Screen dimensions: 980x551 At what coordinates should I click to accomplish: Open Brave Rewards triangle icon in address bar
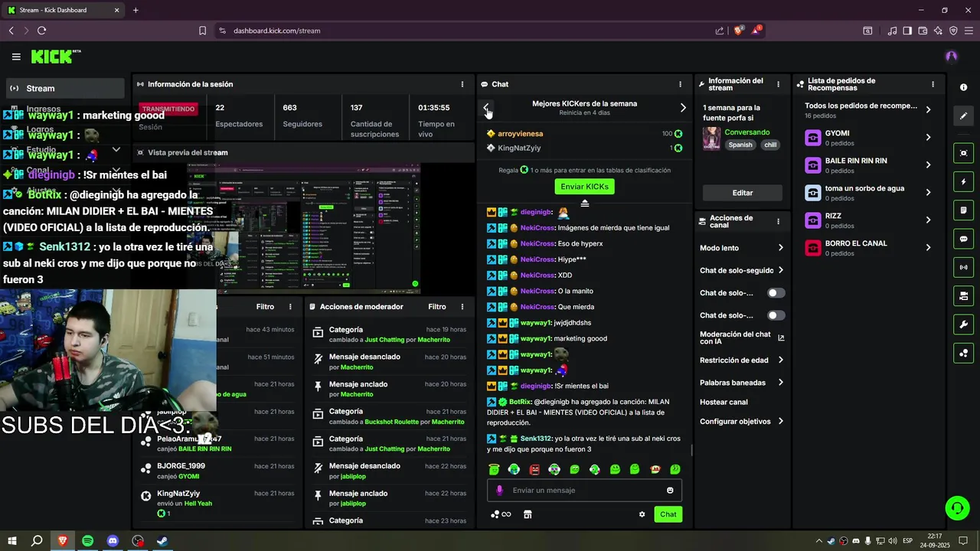click(756, 31)
